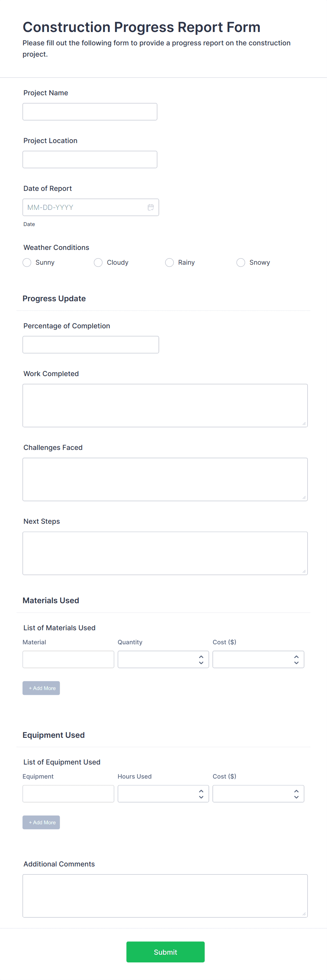Click the Percentage of Completion field
Screen dimensions: 327x980
tap(91, 344)
